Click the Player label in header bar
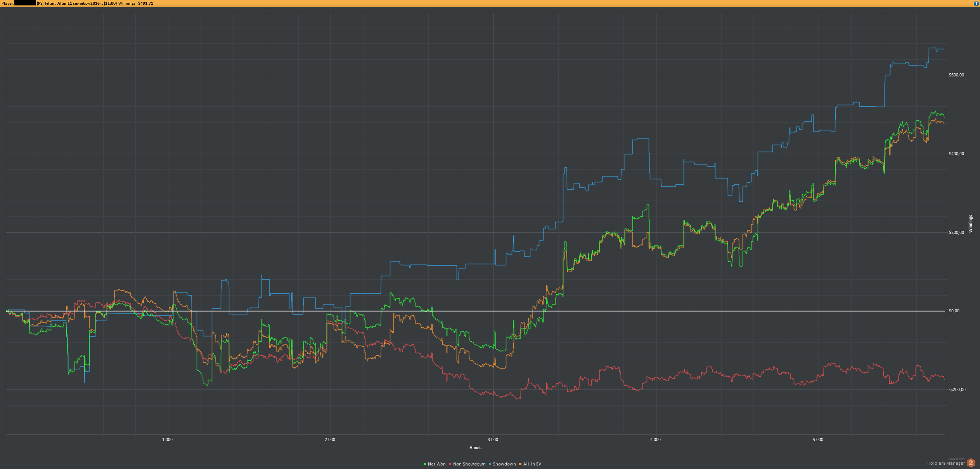This screenshot has height=469, width=980. coord(8,3)
